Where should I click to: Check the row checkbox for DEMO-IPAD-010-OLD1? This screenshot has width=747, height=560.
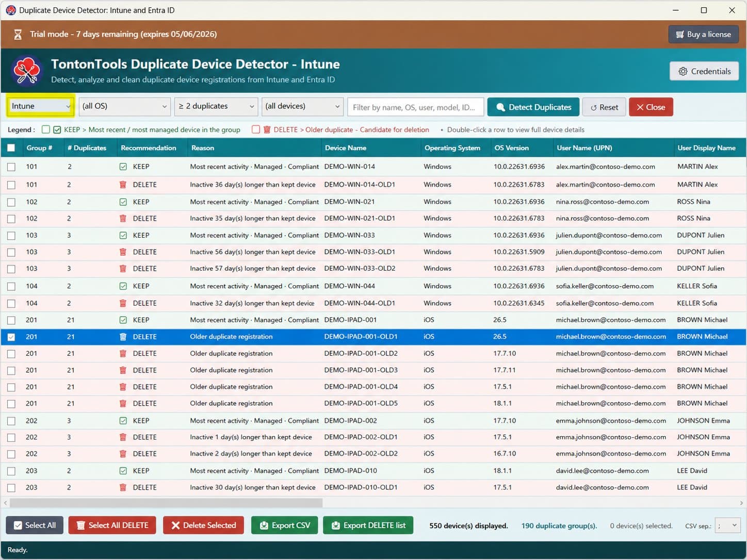pos(11,487)
